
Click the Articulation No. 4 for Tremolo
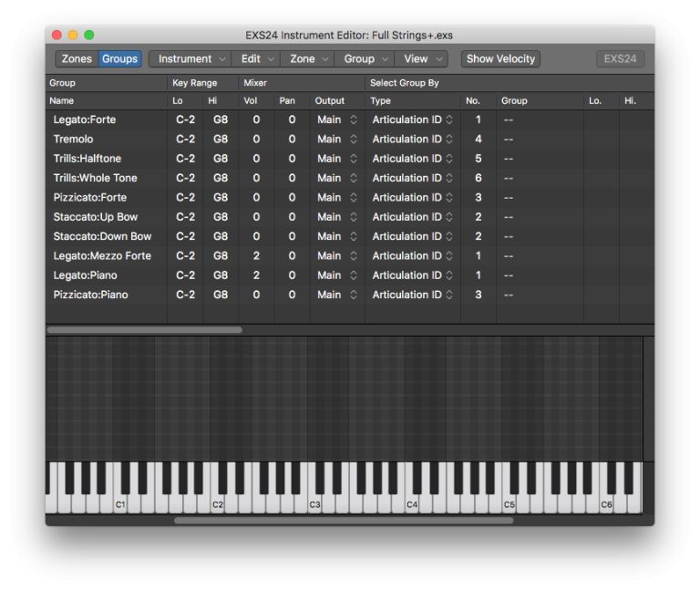[479, 140]
